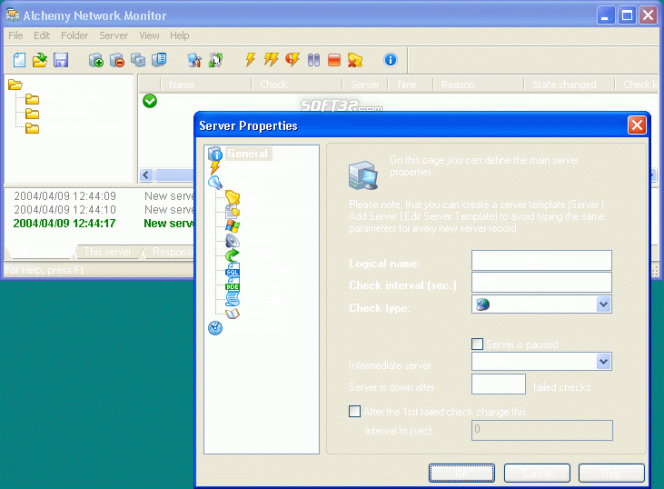Click the open folder toolbar icon
The image size is (664, 489).
pos(40,60)
